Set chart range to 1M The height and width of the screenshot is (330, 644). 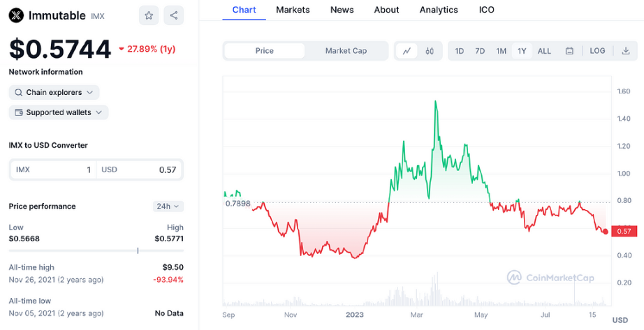click(501, 51)
